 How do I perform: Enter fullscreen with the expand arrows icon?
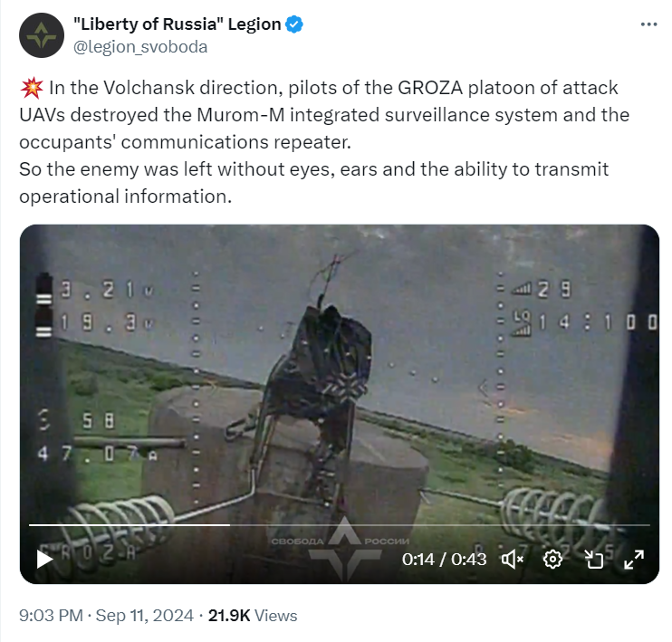634,560
